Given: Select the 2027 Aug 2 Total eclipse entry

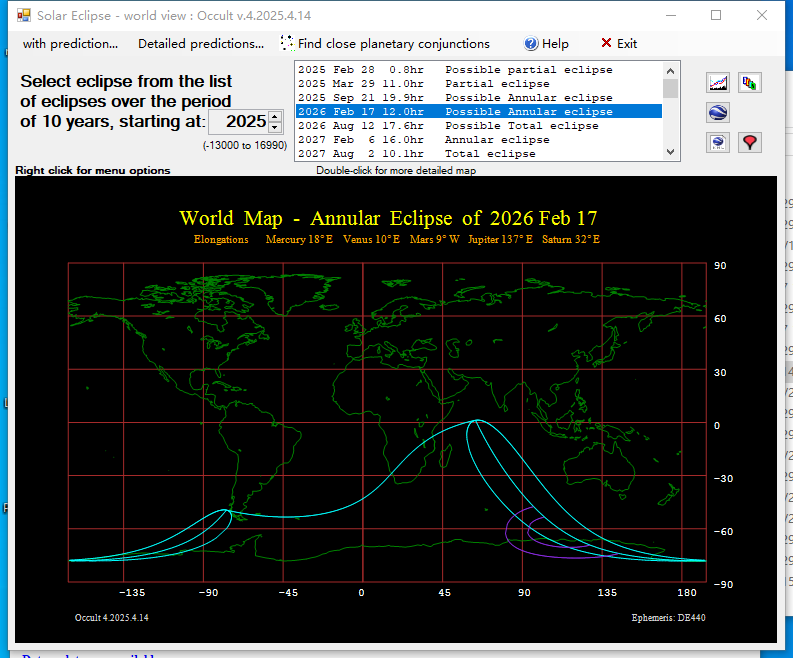Looking at the screenshot, I should 478,153.
